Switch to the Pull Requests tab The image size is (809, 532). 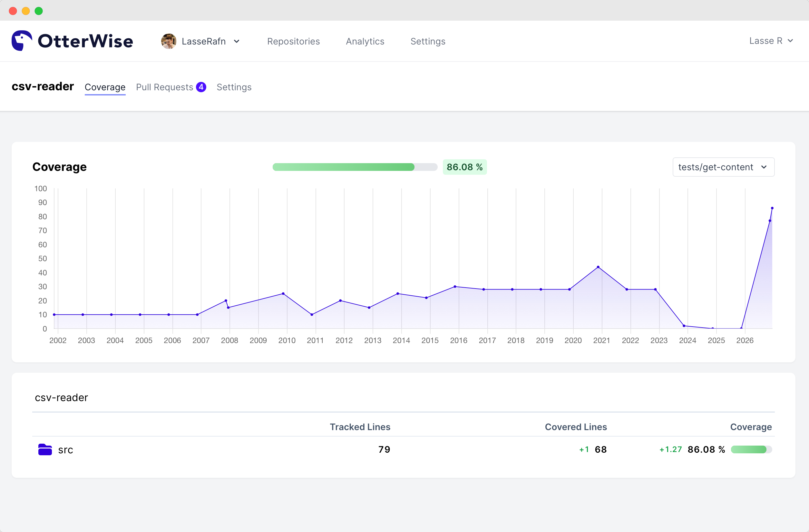(x=164, y=87)
